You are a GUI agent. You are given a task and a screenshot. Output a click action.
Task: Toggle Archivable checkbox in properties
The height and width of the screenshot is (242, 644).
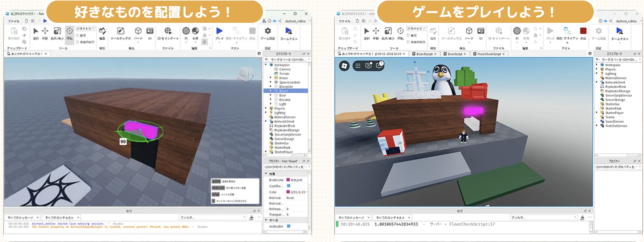point(288,226)
